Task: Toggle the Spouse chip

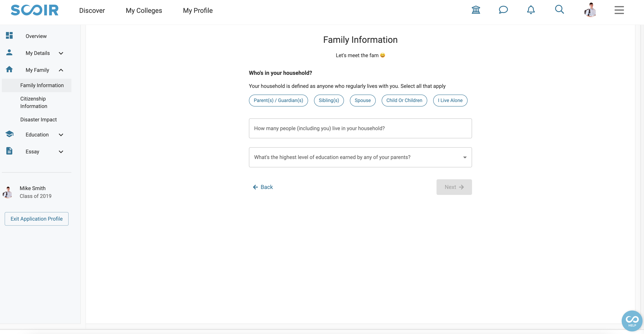Action: point(363,100)
